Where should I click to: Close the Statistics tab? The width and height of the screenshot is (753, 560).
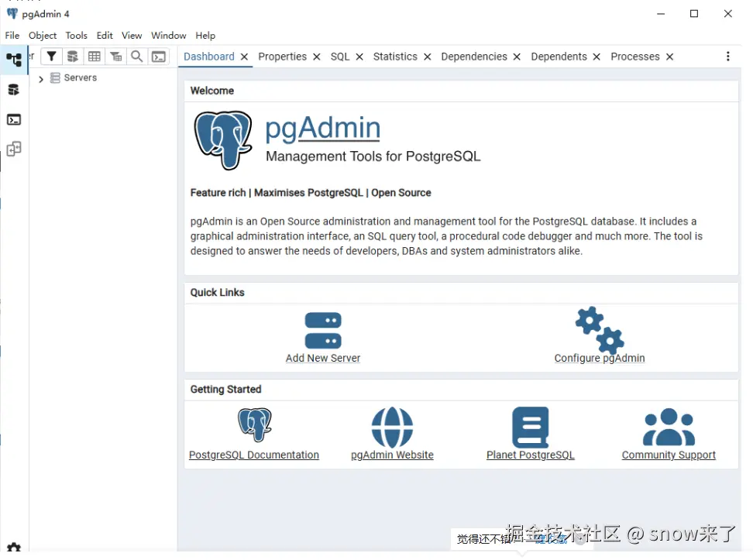click(x=428, y=57)
